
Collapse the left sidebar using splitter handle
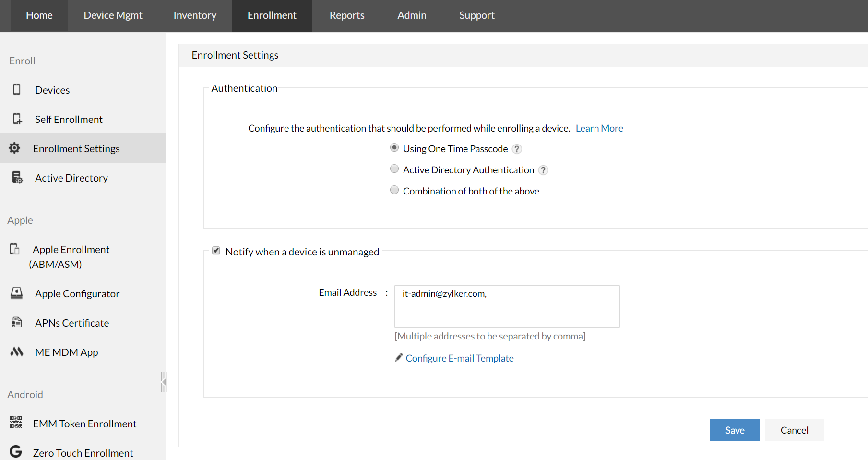pyautogui.click(x=164, y=382)
